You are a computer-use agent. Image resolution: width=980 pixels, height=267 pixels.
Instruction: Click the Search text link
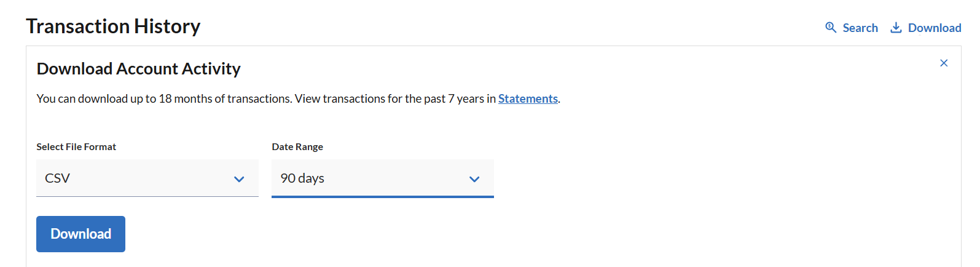[x=860, y=28]
